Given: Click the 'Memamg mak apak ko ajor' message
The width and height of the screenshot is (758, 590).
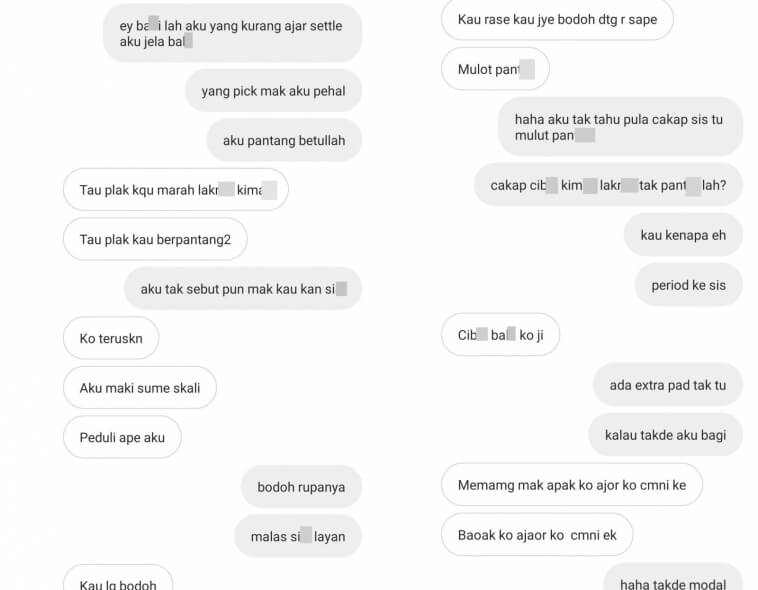Looking at the screenshot, I should click(x=572, y=485).
